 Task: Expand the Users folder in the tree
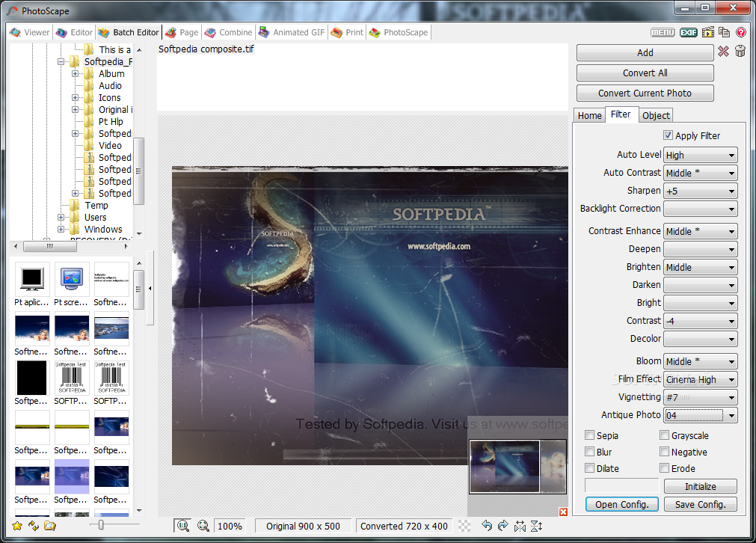61,217
